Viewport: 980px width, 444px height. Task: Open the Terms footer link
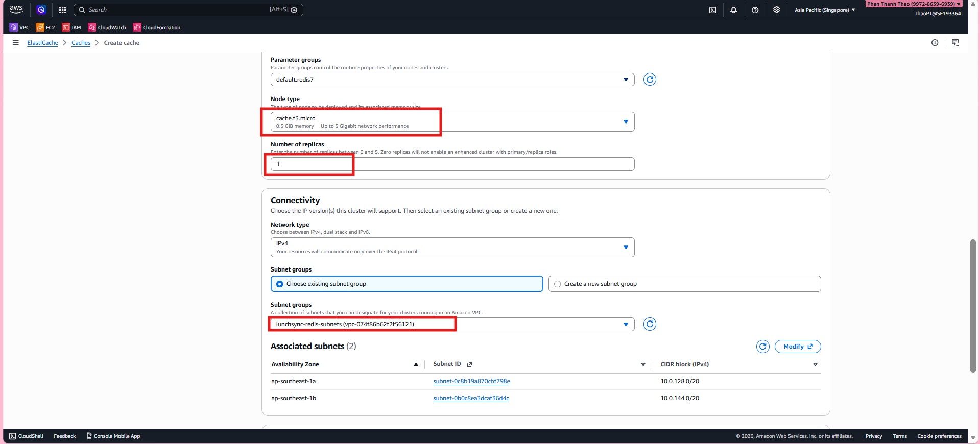900,436
